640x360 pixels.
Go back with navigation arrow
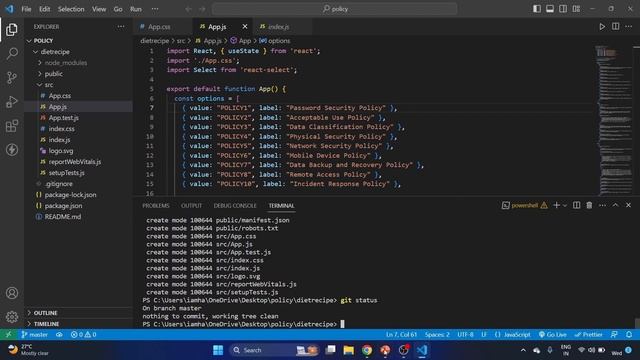click(188, 9)
